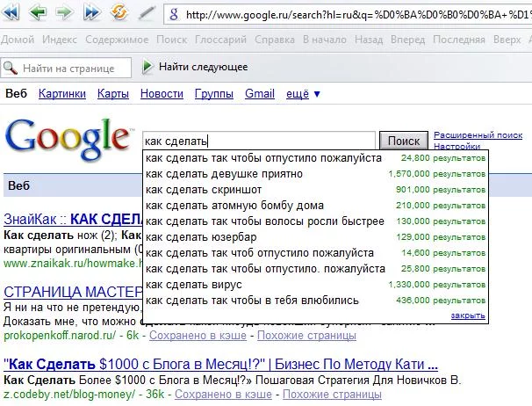This screenshot has height=406, width=532.
Task: Open the 'ЗнайКак' search result title
Action: 73,220
